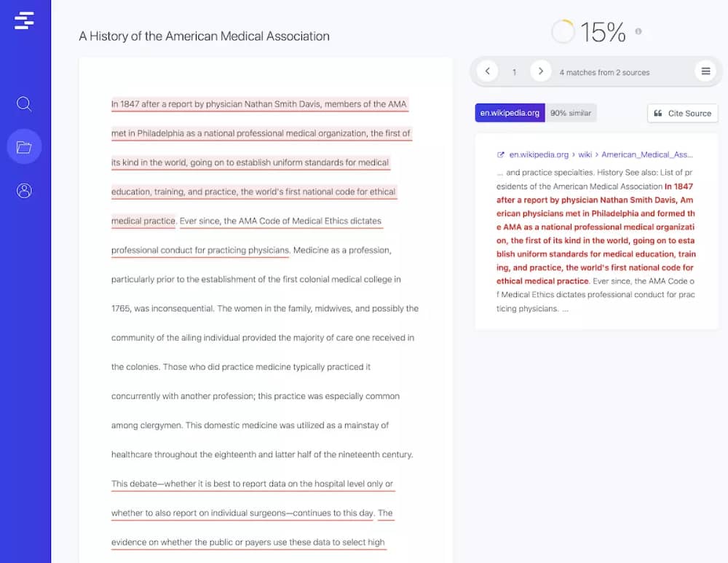This screenshot has width=728, height=563.
Task: Advance to the next match with the right arrow
Action: pyautogui.click(x=540, y=71)
